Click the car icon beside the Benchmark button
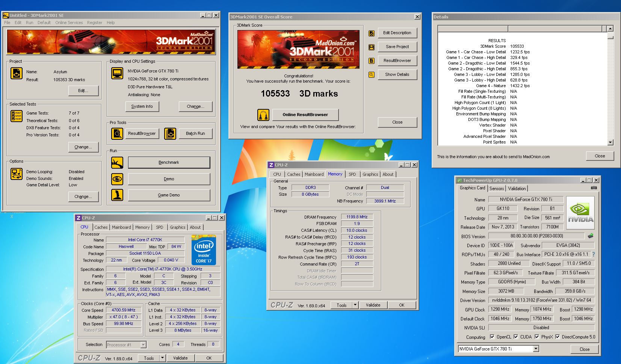 tap(117, 163)
